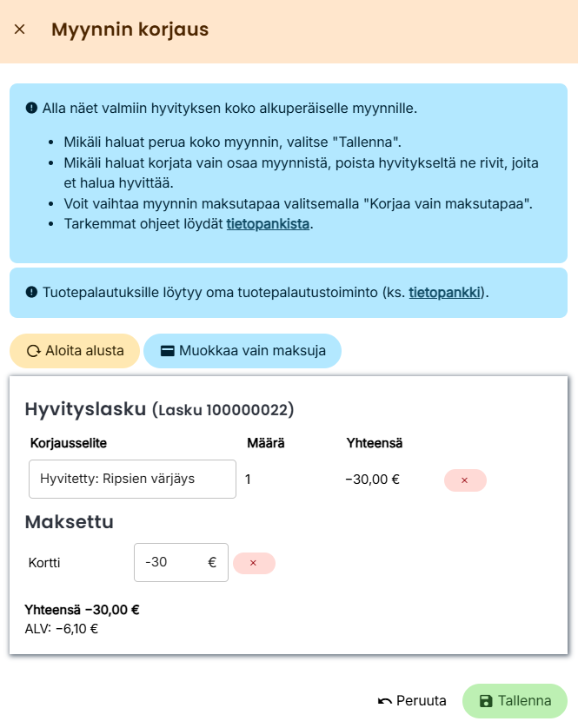
Task: Click the Kortti payment amount field
Action: (171, 562)
